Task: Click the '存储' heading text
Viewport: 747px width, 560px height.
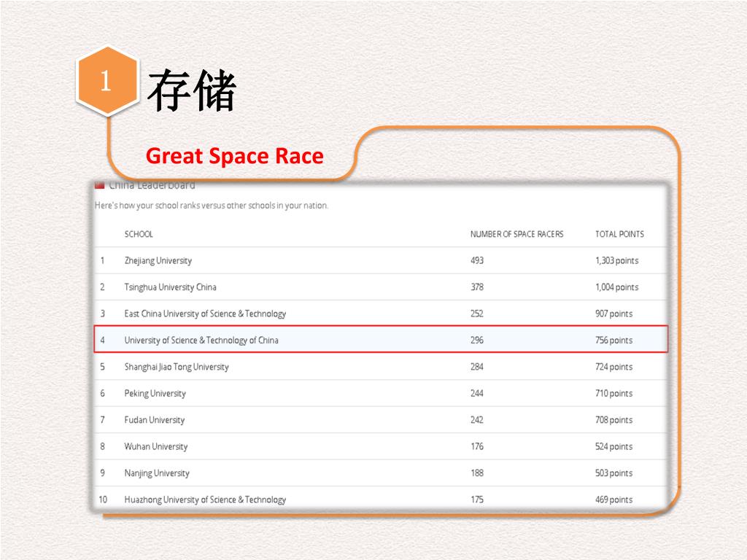Action: click(x=192, y=90)
